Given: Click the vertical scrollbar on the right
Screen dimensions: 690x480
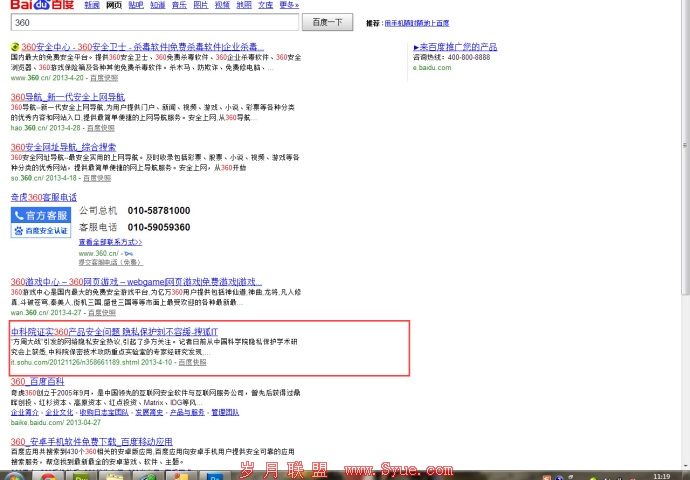Looking at the screenshot, I should point(685,145).
